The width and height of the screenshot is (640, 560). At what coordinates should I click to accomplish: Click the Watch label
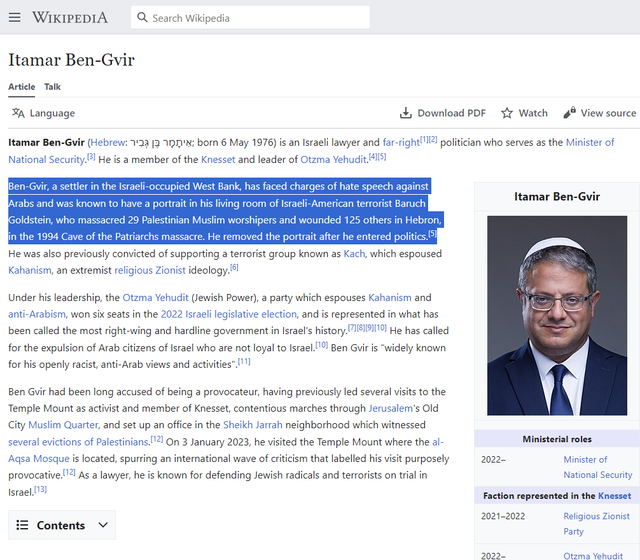click(533, 113)
